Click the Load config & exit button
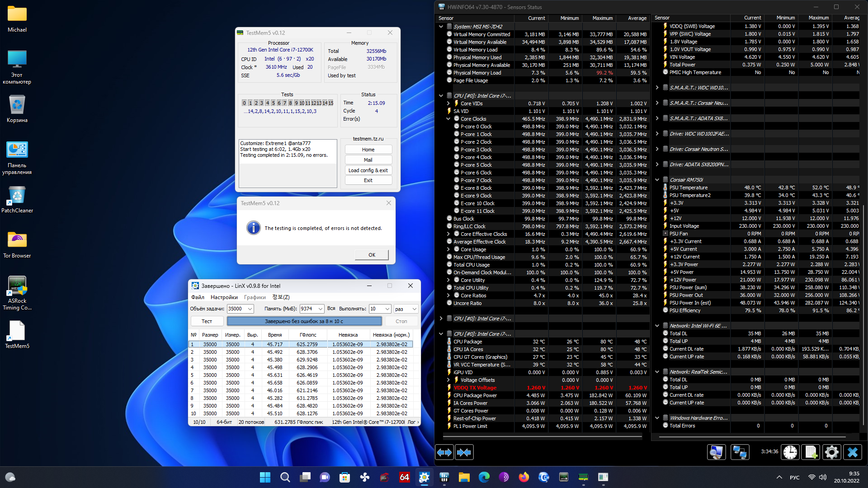The width and height of the screenshot is (868, 488). [x=368, y=170]
